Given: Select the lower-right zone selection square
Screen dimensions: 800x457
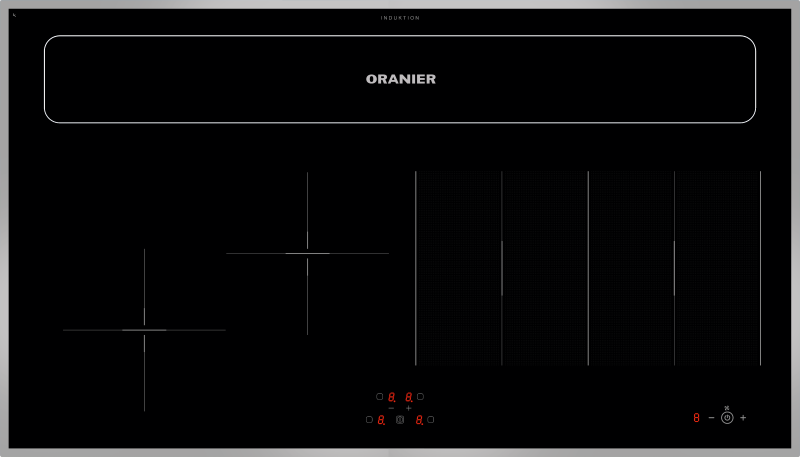Looking at the screenshot, I should [x=431, y=419].
